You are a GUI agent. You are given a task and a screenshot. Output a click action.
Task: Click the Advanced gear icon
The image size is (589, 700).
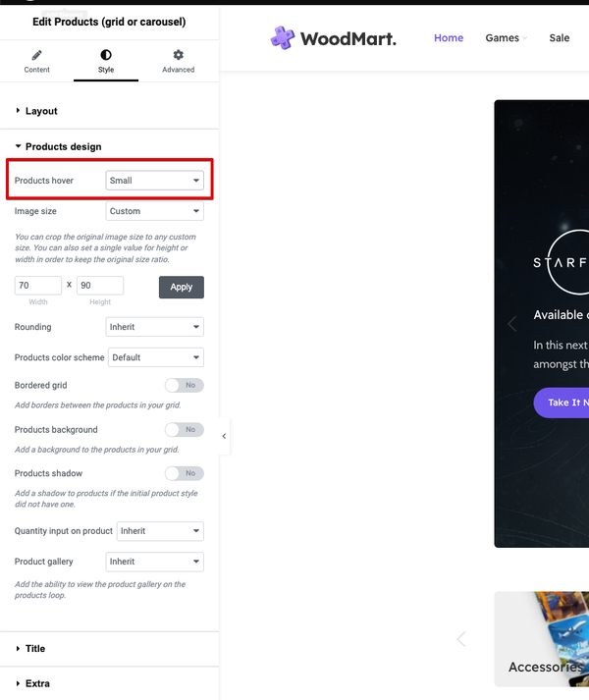pos(179,55)
